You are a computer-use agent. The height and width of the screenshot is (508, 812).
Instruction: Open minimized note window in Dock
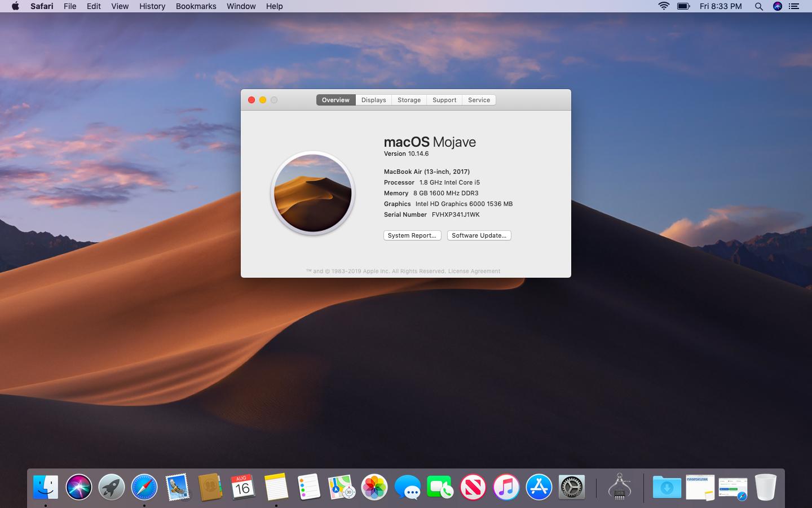click(700, 487)
